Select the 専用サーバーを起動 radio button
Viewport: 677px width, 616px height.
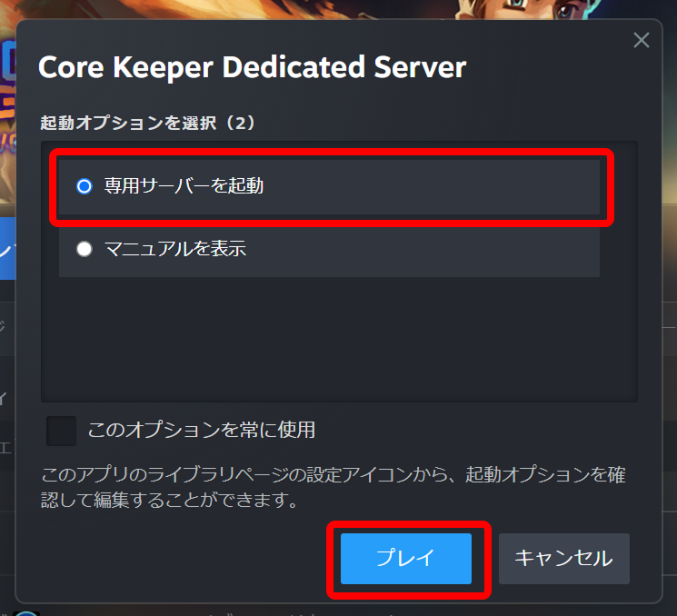(x=85, y=186)
